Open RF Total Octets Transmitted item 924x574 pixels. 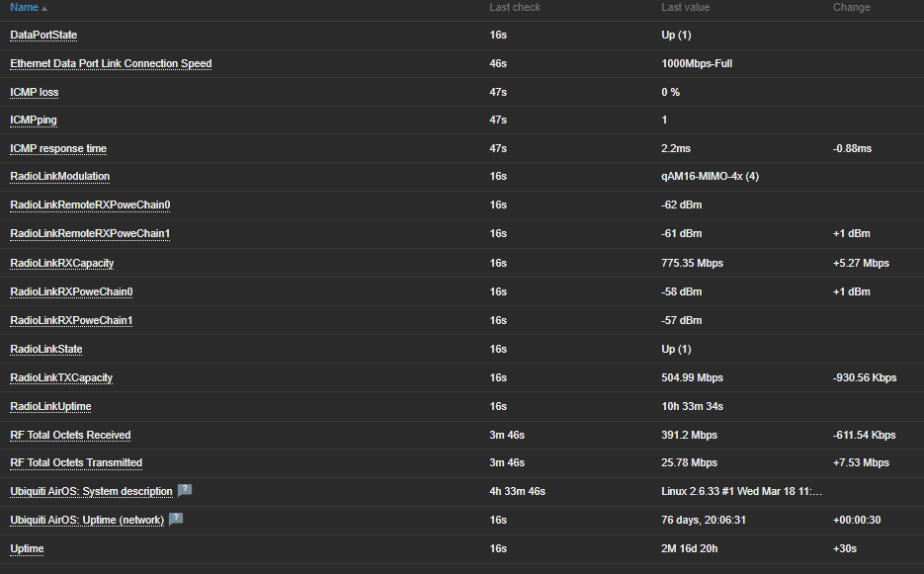click(x=76, y=462)
